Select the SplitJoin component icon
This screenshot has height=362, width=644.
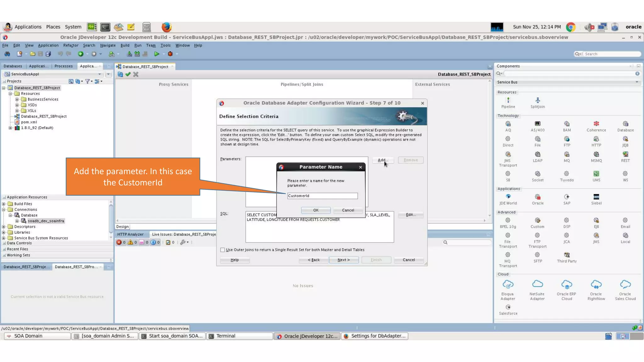(x=537, y=100)
